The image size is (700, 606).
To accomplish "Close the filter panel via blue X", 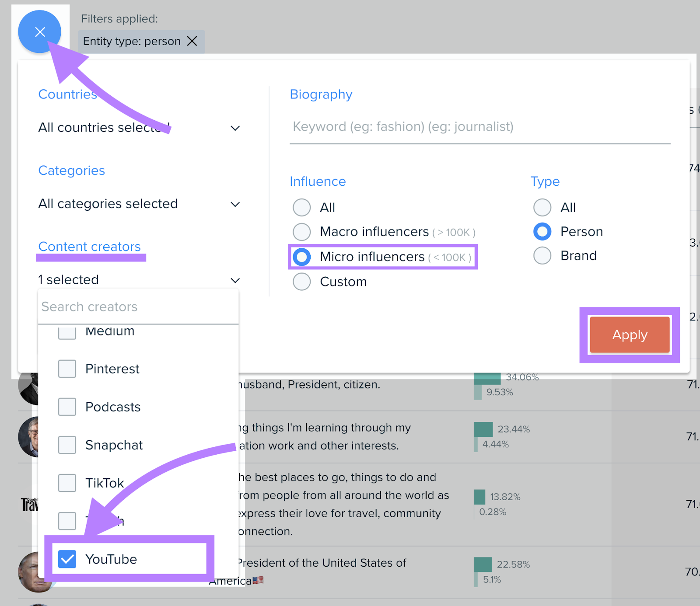I will click(x=40, y=31).
